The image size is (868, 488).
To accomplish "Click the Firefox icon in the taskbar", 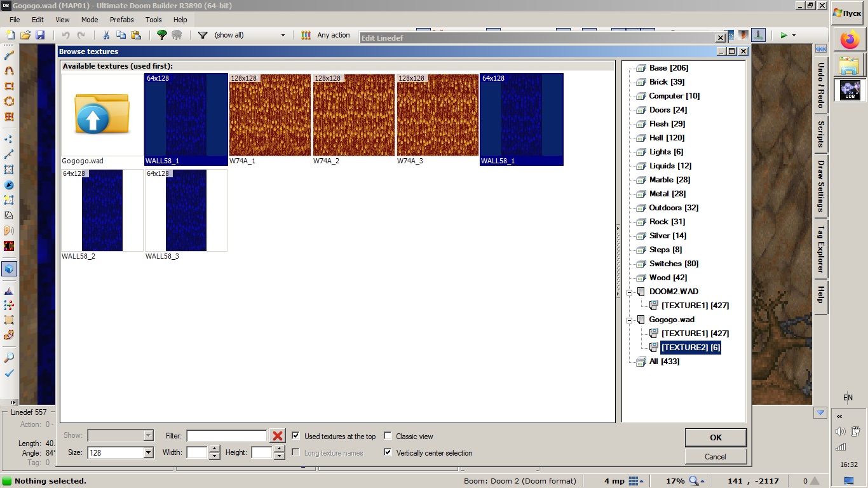I will coord(849,41).
